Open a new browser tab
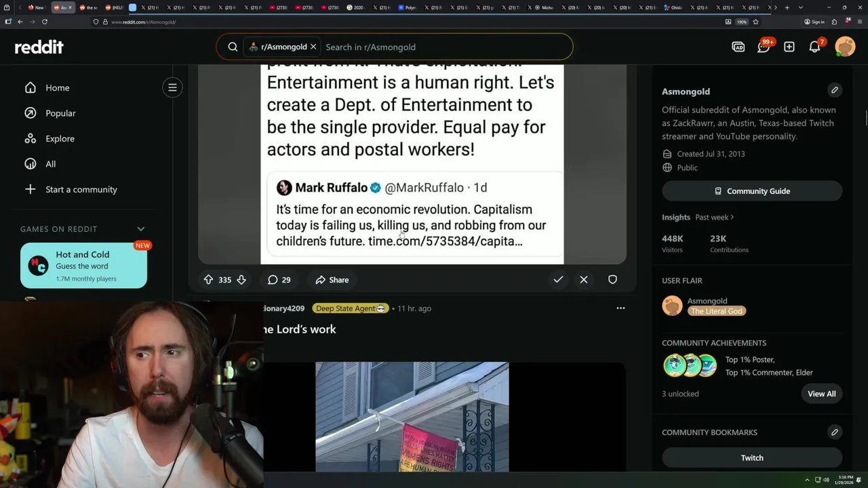Image resolution: width=868 pixels, height=488 pixels. click(x=787, y=7)
